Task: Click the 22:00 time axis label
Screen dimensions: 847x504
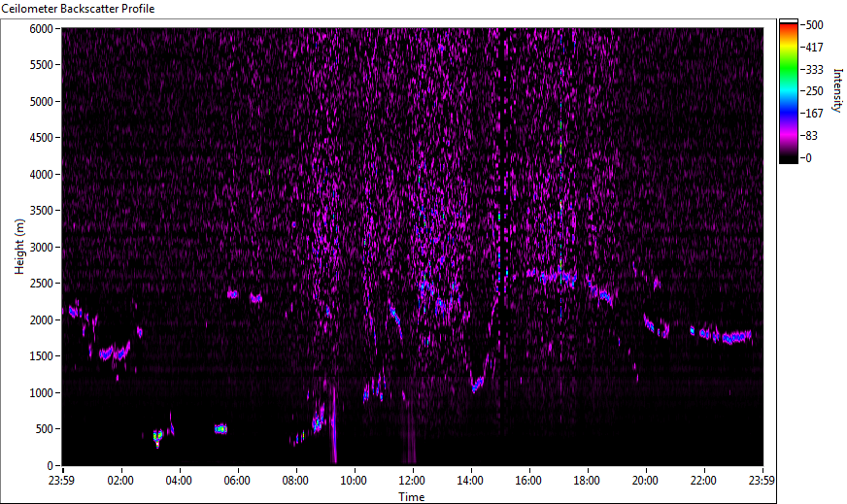Action: (703, 481)
